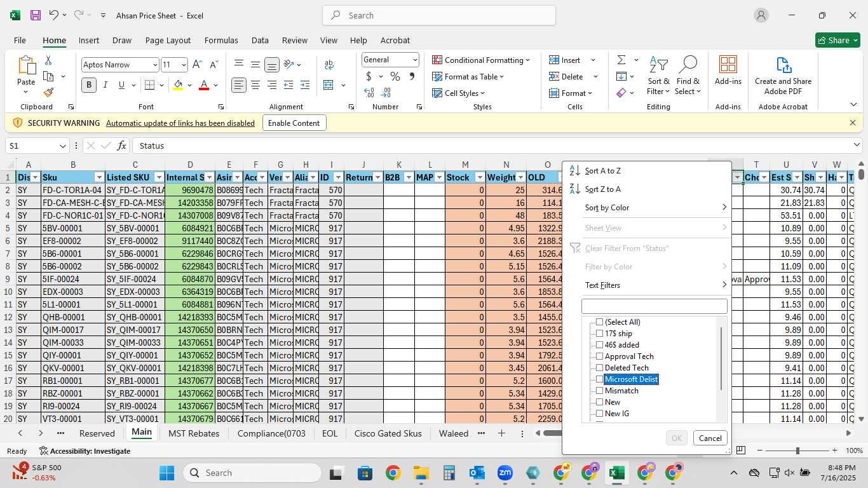This screenshot has height=488, width=868.
Task: Open the Formulas ribbon tab
Action: pyautogui.click(x=221, y=40)
